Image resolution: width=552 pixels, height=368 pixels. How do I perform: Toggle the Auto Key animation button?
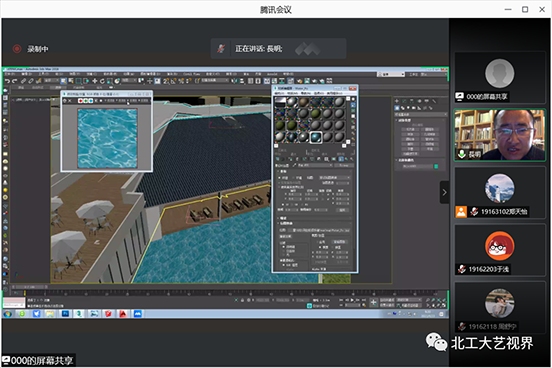[387, 300]
